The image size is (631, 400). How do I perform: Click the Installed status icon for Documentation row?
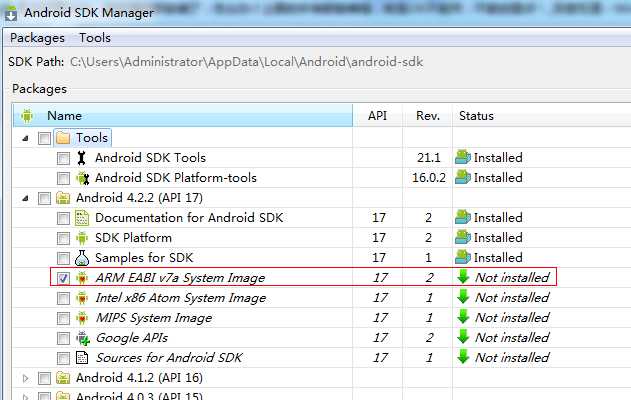pos(463,217)
